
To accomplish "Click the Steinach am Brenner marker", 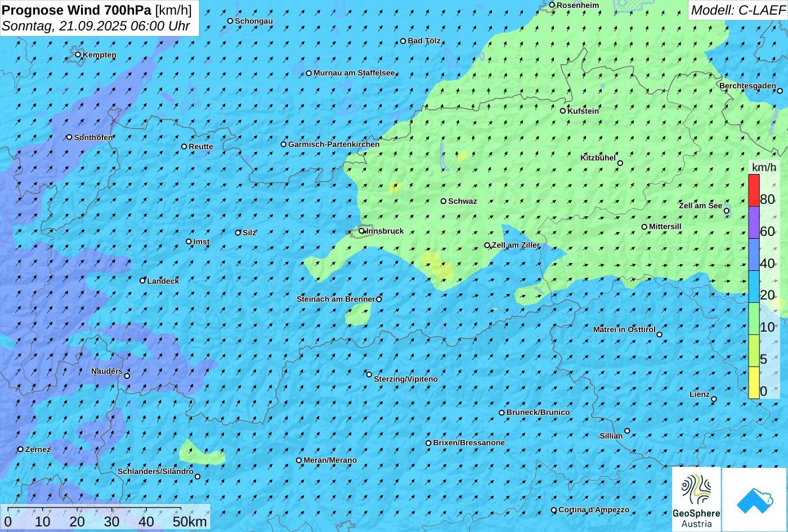I will tap(379, 299).
